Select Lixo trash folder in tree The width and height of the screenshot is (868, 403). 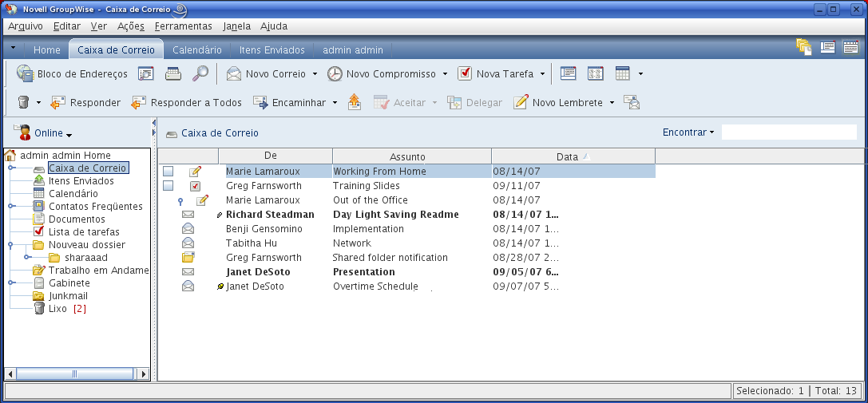pyautogui.click(x=57, y=308)
